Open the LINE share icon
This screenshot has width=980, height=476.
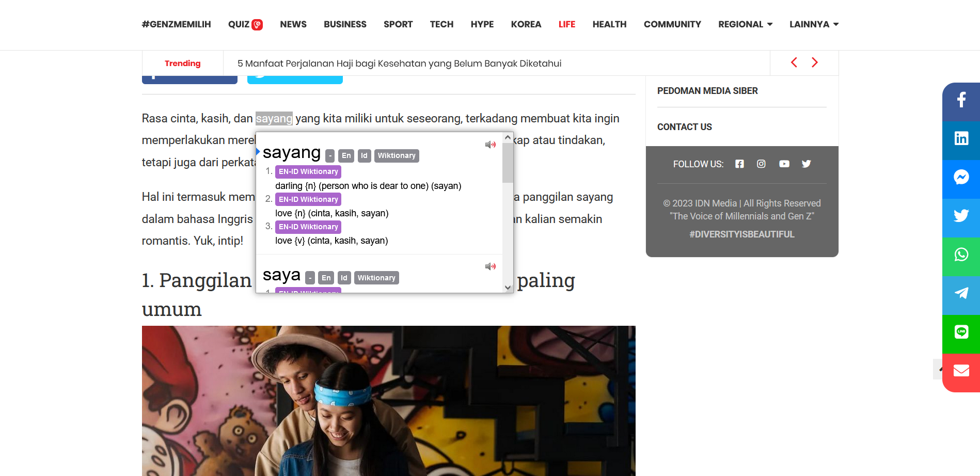coord(961,331)
